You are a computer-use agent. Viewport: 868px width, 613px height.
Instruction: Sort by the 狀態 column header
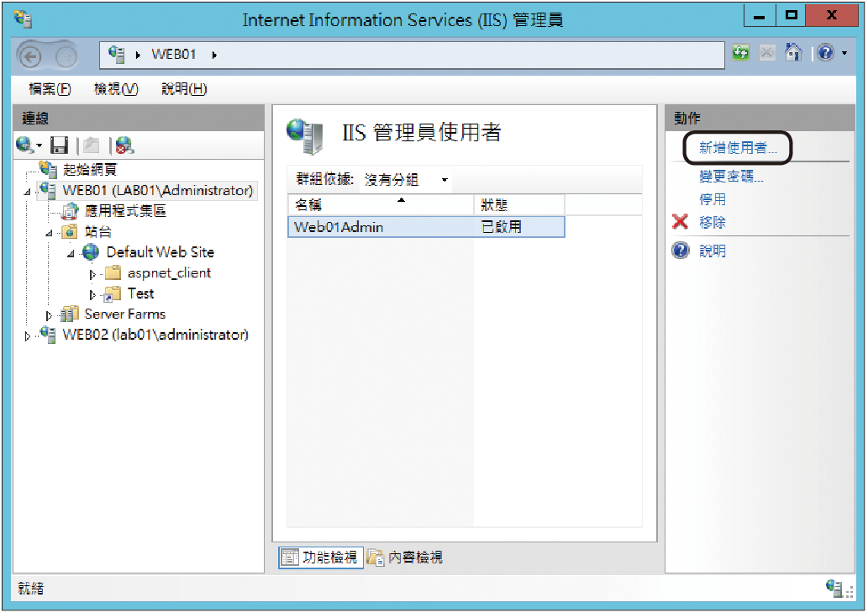[519, 205]
